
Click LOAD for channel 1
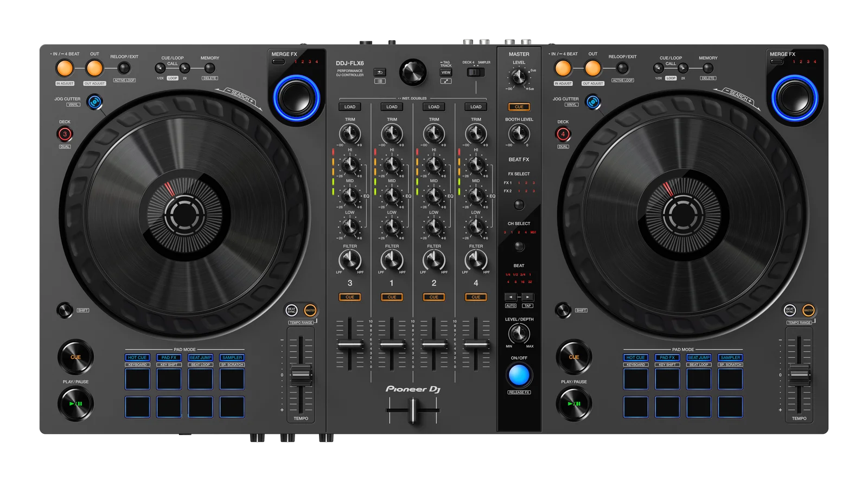pyautogui.click(x=392, y=107)
